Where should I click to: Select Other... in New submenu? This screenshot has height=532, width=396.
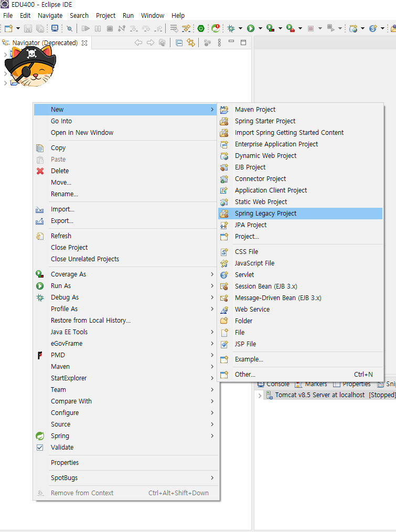301,375
